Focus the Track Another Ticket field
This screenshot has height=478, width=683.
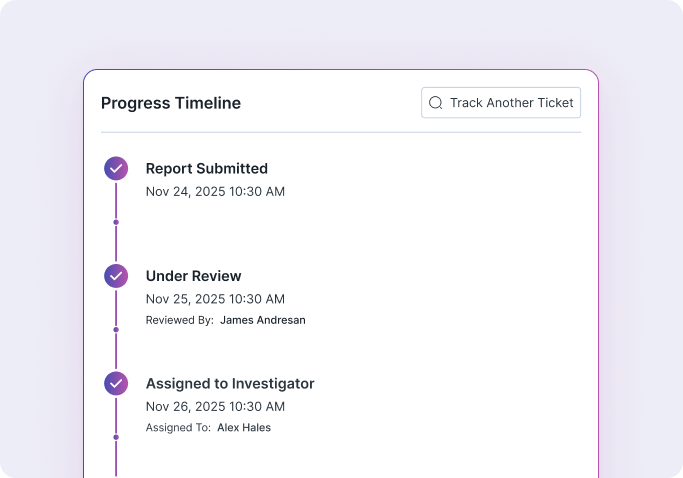click(x=511, y=103)
